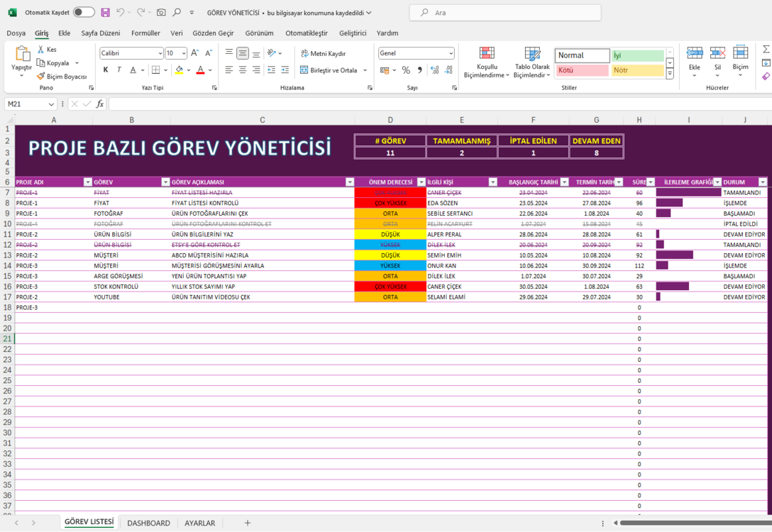Select row 21 header

[x=7, y=338]
